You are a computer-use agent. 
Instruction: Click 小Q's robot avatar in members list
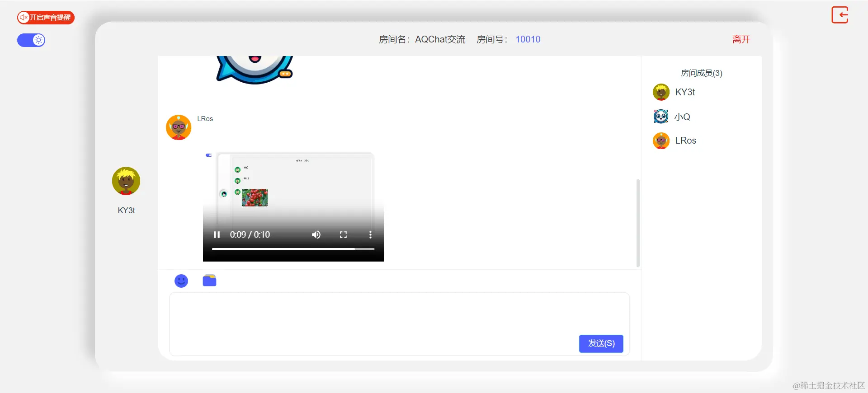[661, 117]
